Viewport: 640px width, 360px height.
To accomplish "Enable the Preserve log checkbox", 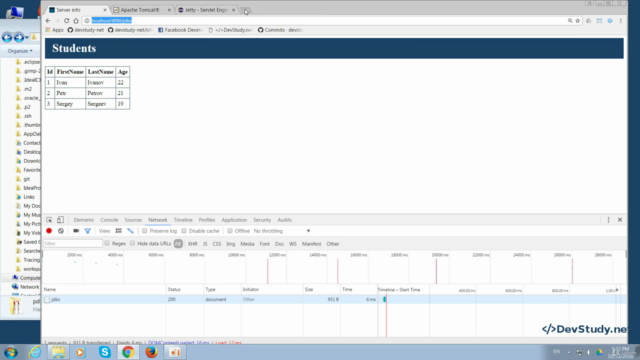I will [x=144, y=231].
